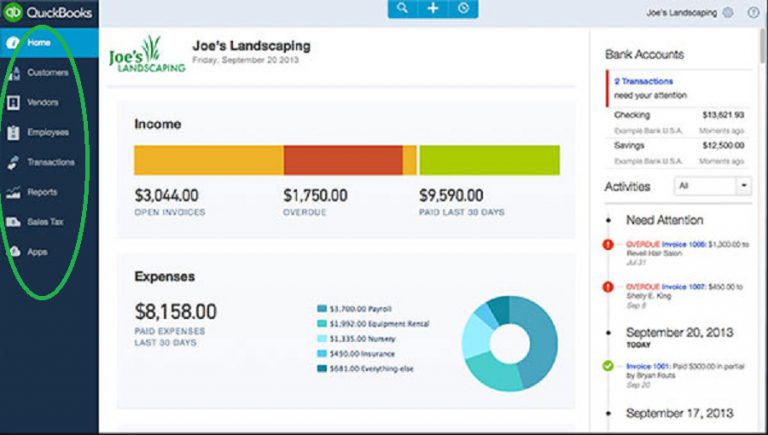Click the Sales Tax sidebar icon

[13, 222]
